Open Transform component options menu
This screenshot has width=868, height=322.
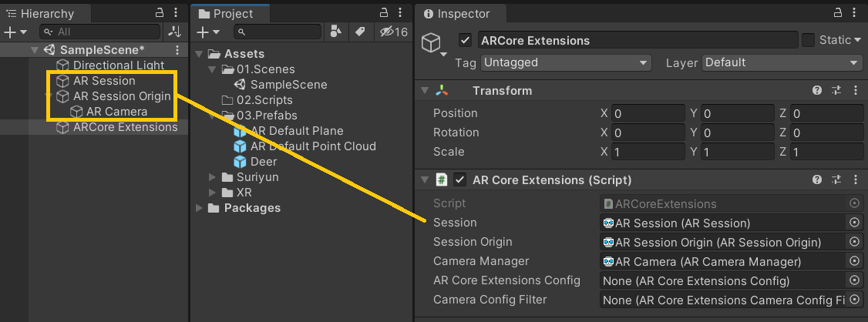point(856,91)
